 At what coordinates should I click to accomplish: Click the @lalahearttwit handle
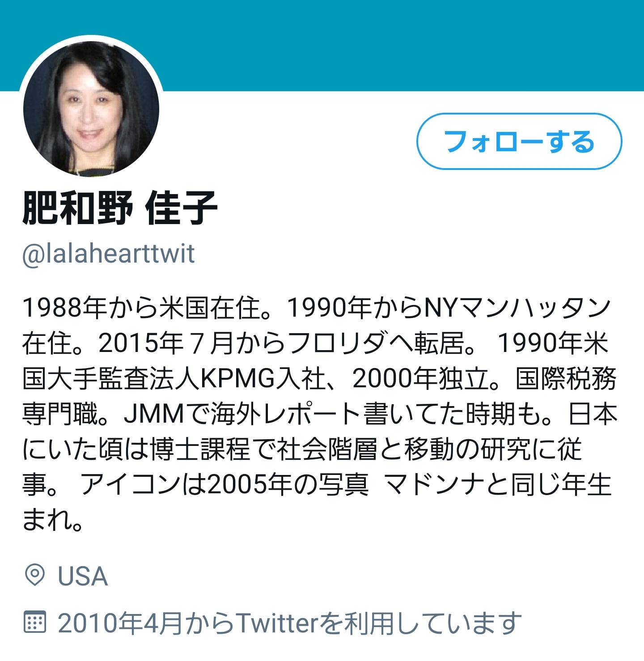tap(108, 254)
